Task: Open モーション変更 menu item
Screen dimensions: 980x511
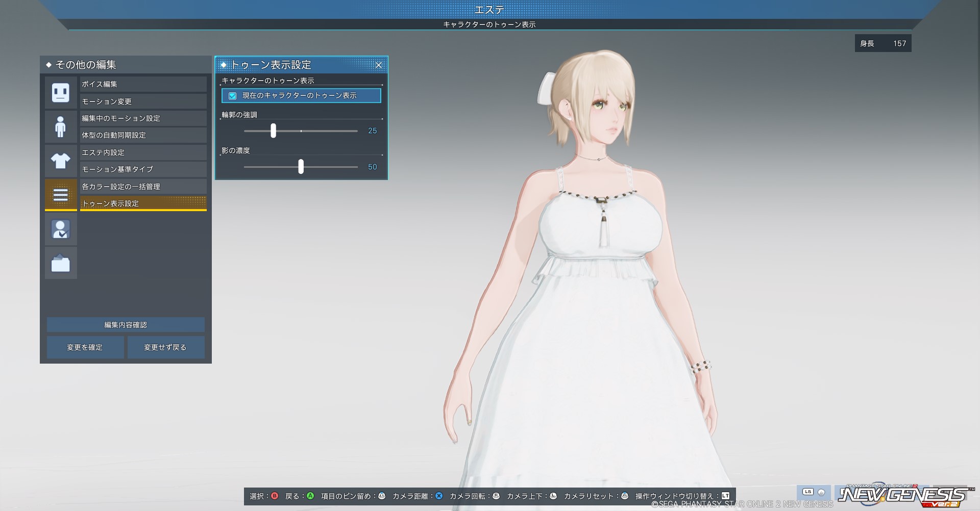Action: (143, 101)
